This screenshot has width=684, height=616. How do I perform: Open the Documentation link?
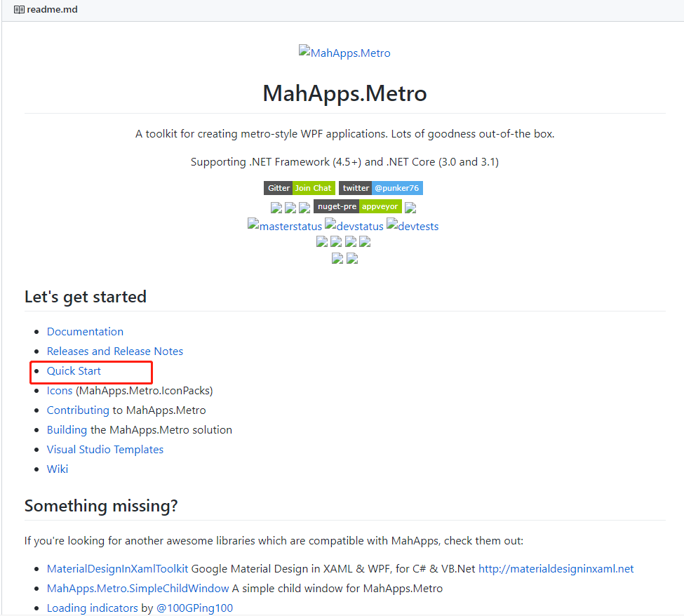tap(85, 332)
